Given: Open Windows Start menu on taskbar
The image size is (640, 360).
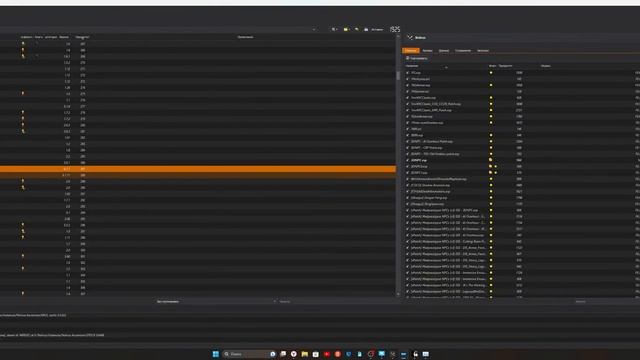Looking at the screenshot, I should [216, 354].
